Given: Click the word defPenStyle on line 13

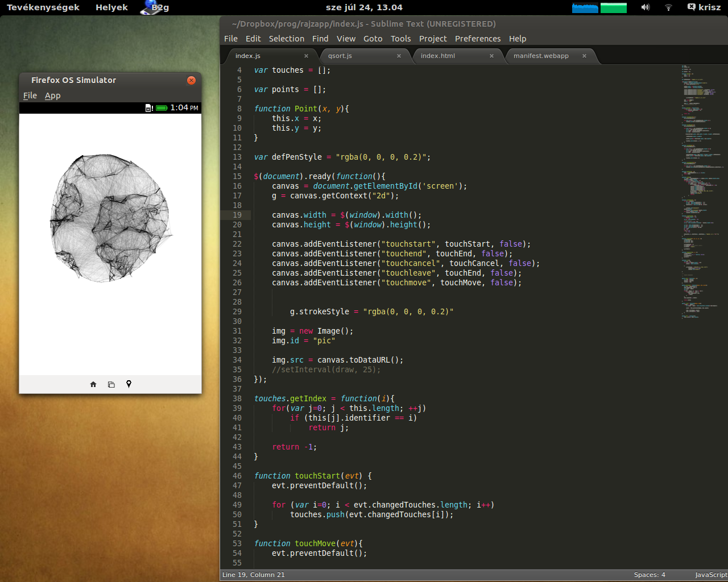Looking at the screenshot, I should [297, 157].
